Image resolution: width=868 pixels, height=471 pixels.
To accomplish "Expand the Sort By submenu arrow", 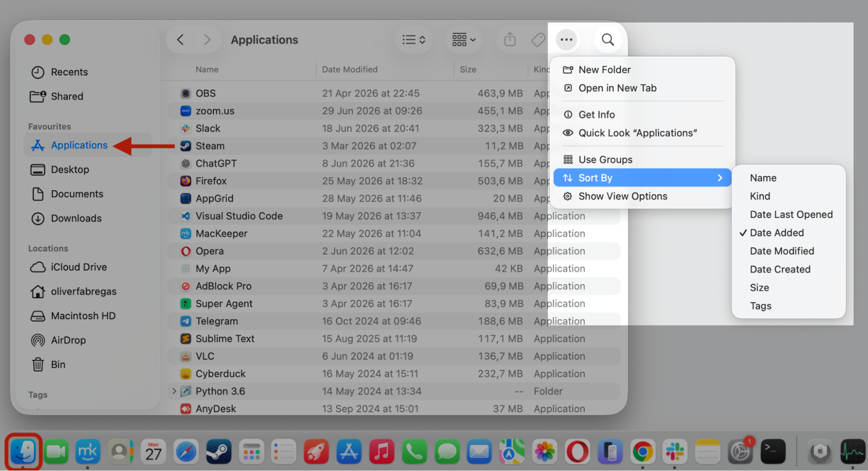I will [x=720, y=178].
